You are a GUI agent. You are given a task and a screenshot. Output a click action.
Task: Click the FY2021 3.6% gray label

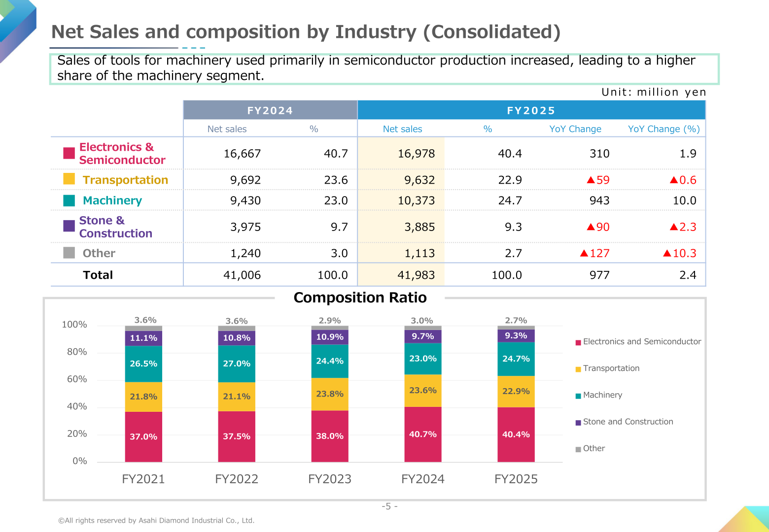145,320
